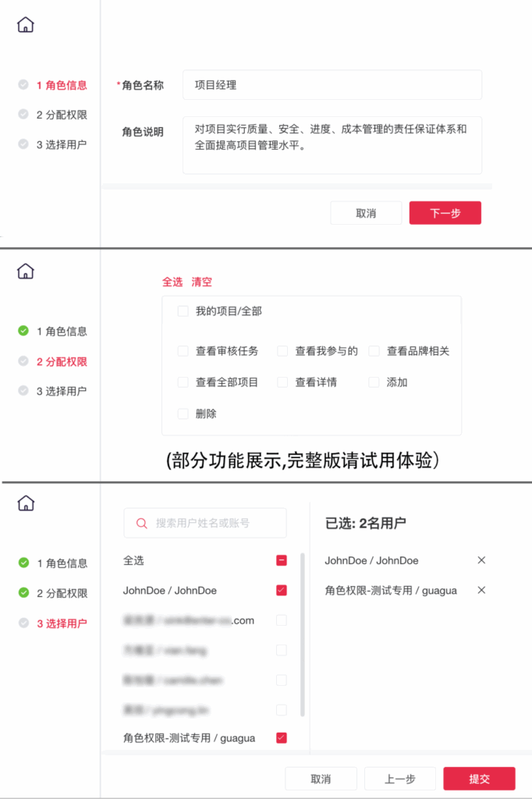
Task: Click the gray check icon beside red 1 角色信息
Action: click(23, 85)
